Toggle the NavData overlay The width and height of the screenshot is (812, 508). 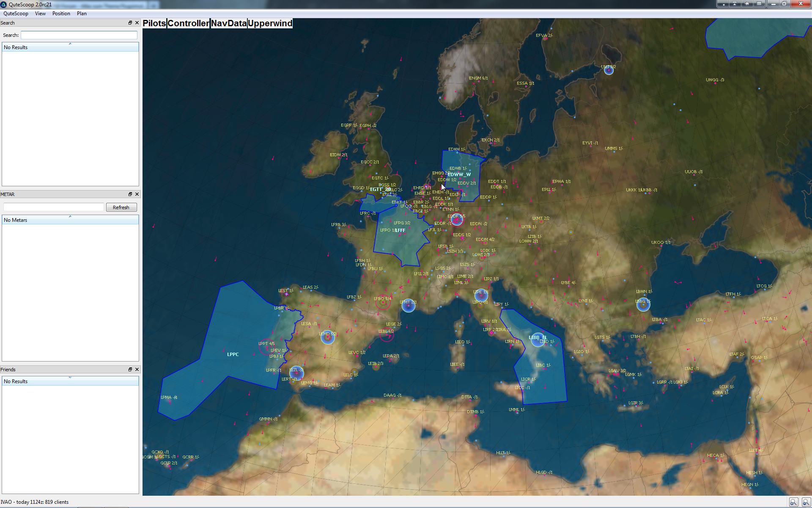click(228, 23)
